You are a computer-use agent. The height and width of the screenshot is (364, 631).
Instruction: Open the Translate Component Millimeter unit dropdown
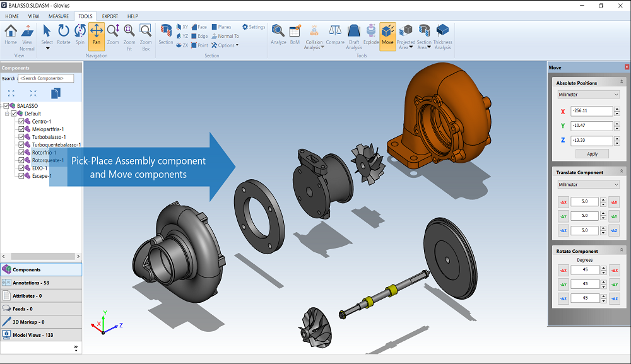[588, 185]
